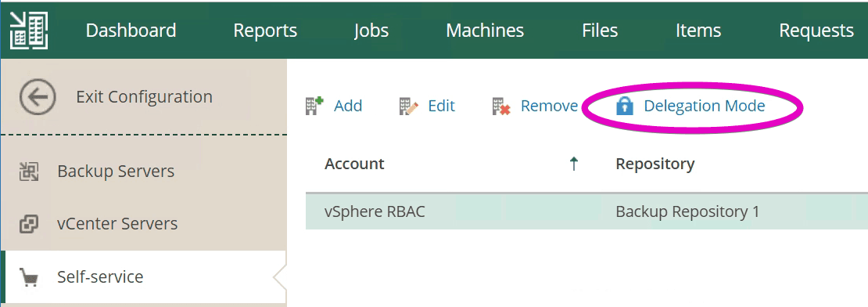Click the Backup Repository 1 cell
The width and height of the screenshot is (868, 307).
687,211
